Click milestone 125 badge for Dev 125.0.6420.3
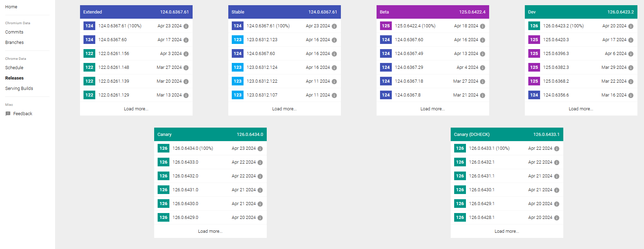The image size is (644, 249). tap(534, 40)
